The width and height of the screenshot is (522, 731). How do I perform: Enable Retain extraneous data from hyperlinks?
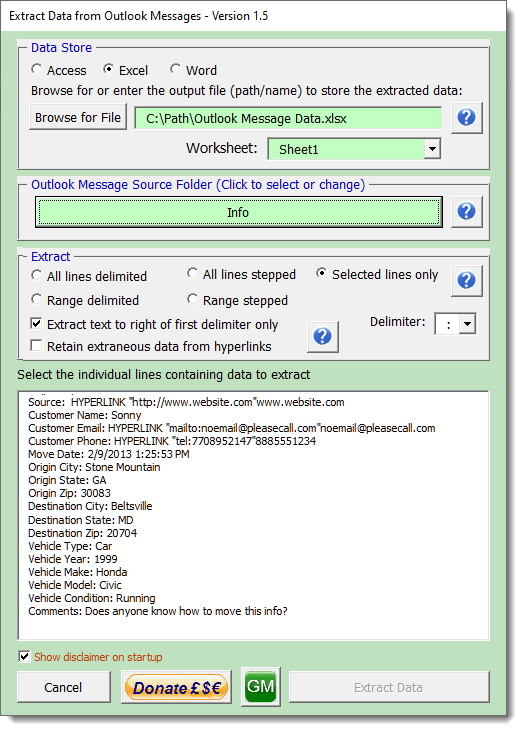(x=36, y=345)
